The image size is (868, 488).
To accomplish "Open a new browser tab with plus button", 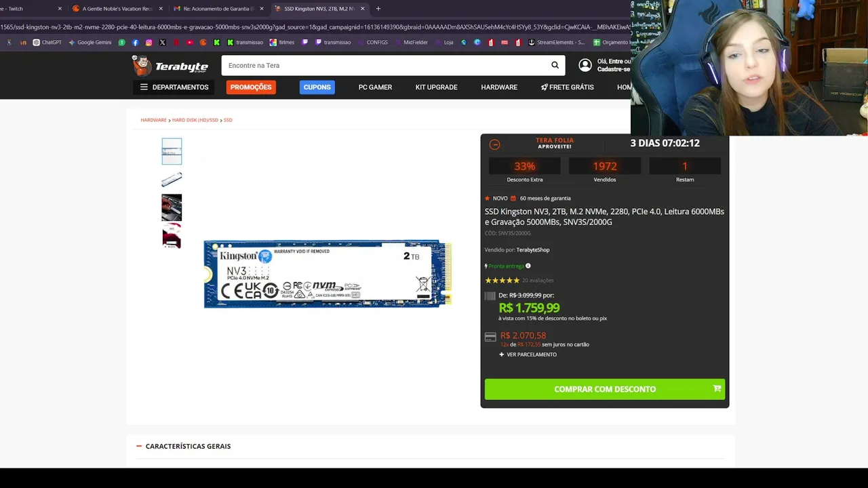I will coord(378,9).
